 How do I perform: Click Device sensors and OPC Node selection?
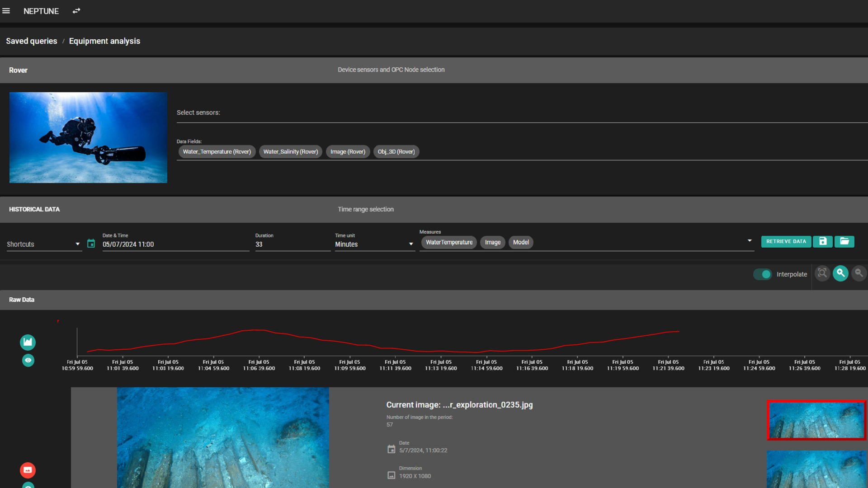tap(391, 70)
